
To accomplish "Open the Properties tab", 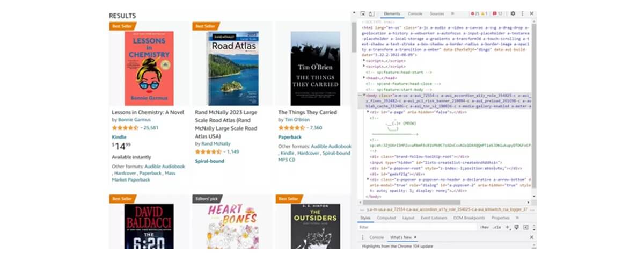I will pos(501,218).
